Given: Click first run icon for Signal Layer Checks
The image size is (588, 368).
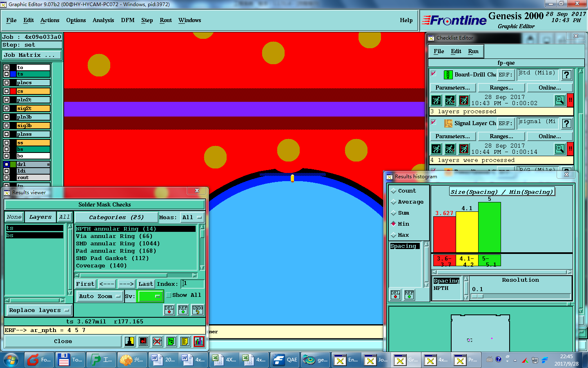Looking at the screenshot, I should pos(437,149).
